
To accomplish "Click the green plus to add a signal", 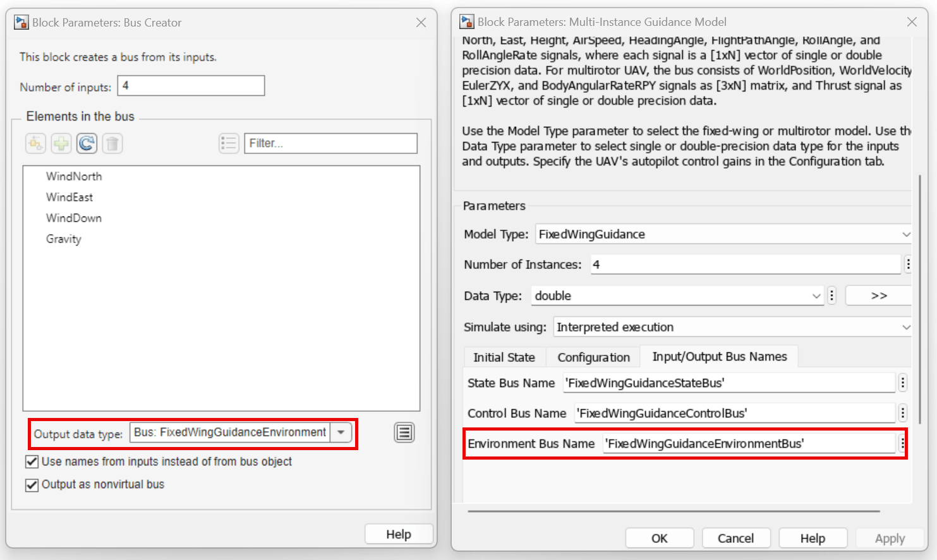I will click(61, 143).
